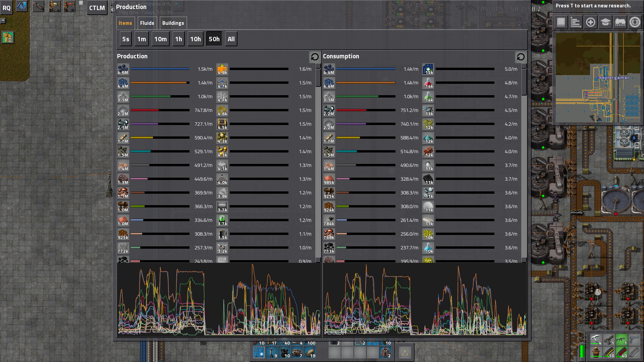644x362 pixels.
Task: Select the All time interval
Action: [x=231, y=39]
